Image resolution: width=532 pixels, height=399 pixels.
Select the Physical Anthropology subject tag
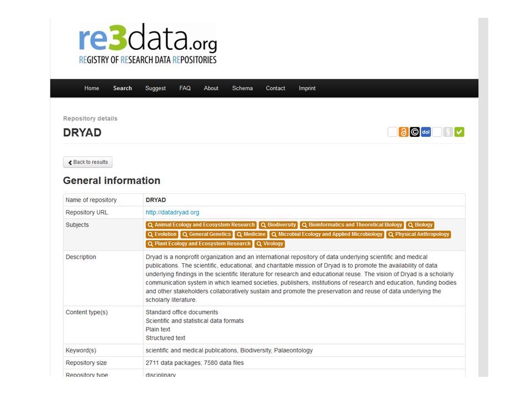coord(419,234)
